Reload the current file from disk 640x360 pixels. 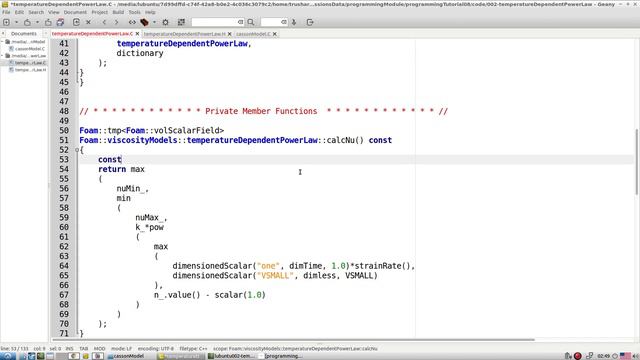point(76,22)
